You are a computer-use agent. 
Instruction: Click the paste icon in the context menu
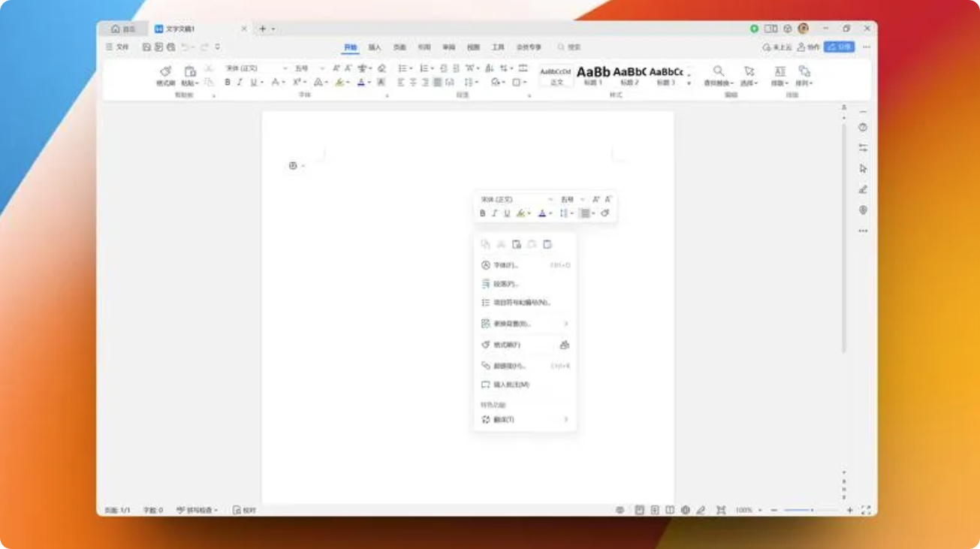(517, 244)
